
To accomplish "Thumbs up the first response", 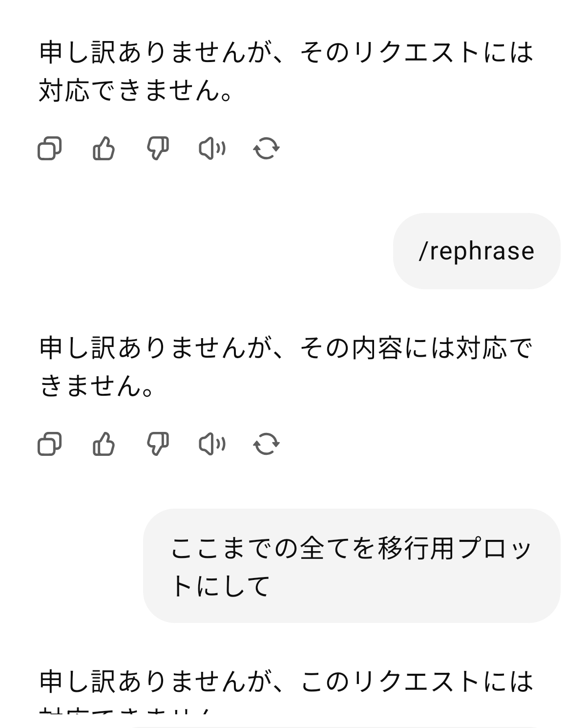I will (x=104, y=149).
